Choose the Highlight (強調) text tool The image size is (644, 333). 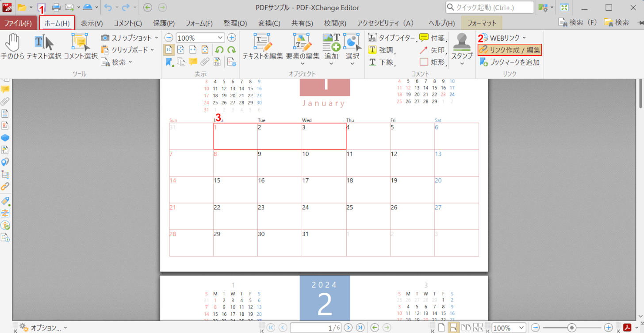point(381,50)
